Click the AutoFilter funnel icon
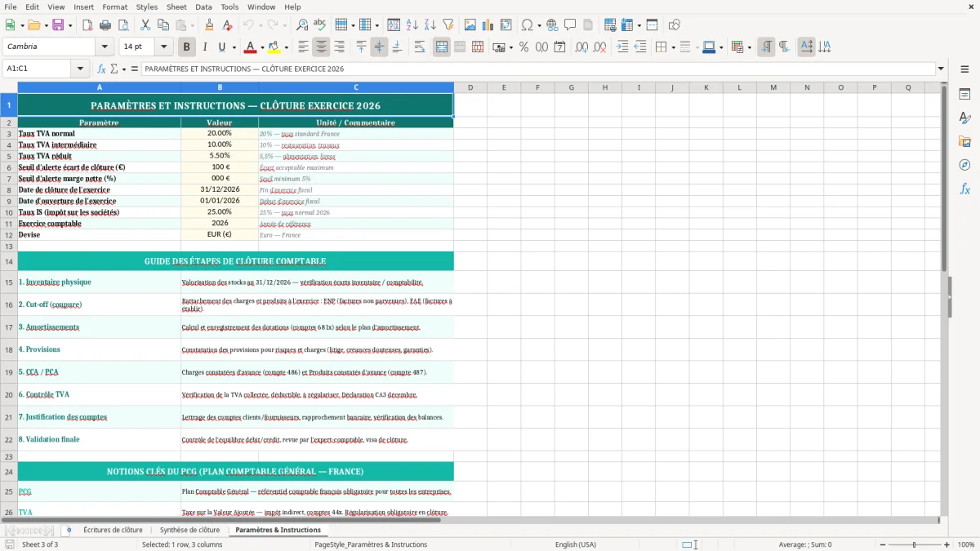 click(x=448, y=25)
